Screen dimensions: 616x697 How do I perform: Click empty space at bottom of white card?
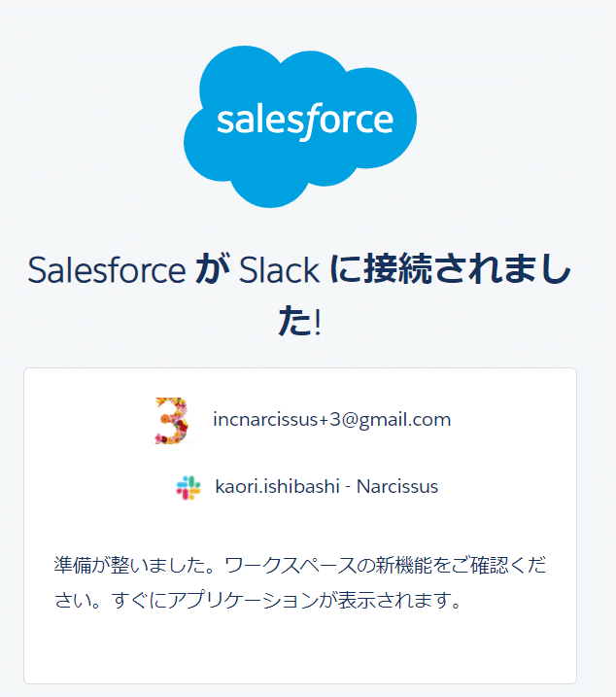coord(299,651)
